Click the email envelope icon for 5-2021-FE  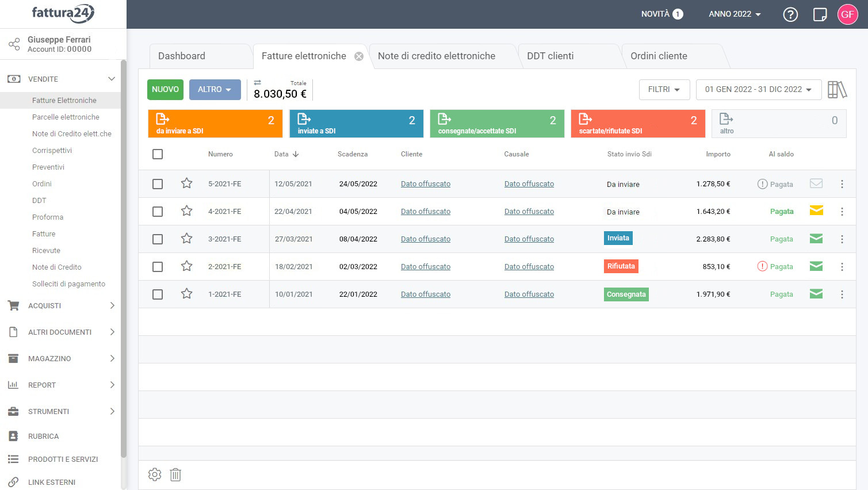coord(816,183)
